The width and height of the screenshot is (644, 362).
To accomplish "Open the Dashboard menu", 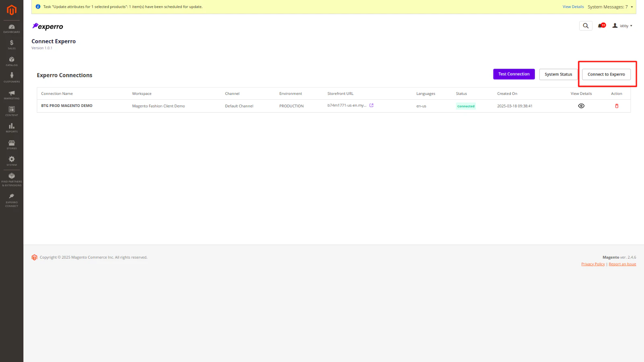I will (x=12, y=29).
